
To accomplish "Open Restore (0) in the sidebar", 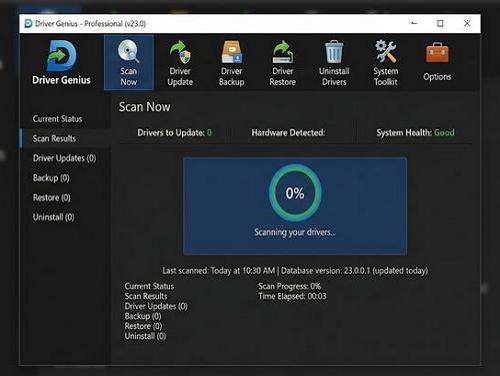I will click(x=52, y=197).
